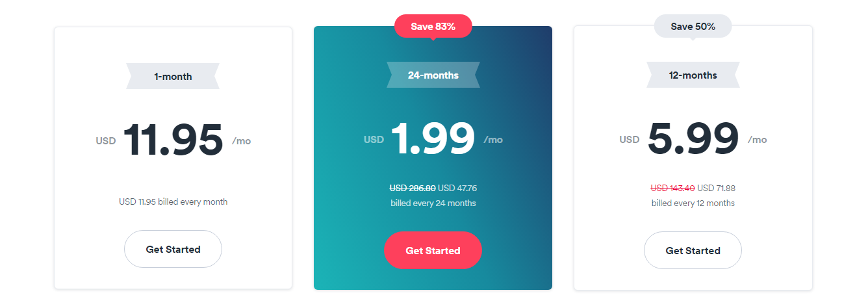Click the 'billed every 12 months' text
868x299 pixels.
(x=693, y=203)
